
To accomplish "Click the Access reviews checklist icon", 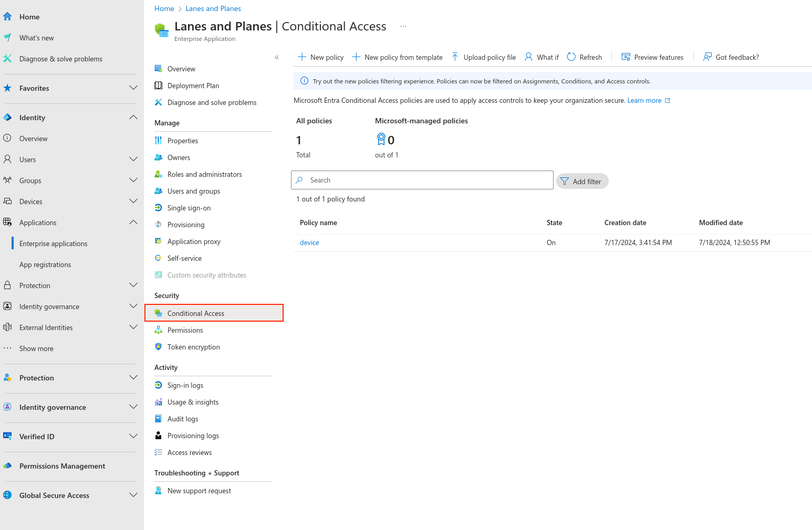I will tap(158, 452).
